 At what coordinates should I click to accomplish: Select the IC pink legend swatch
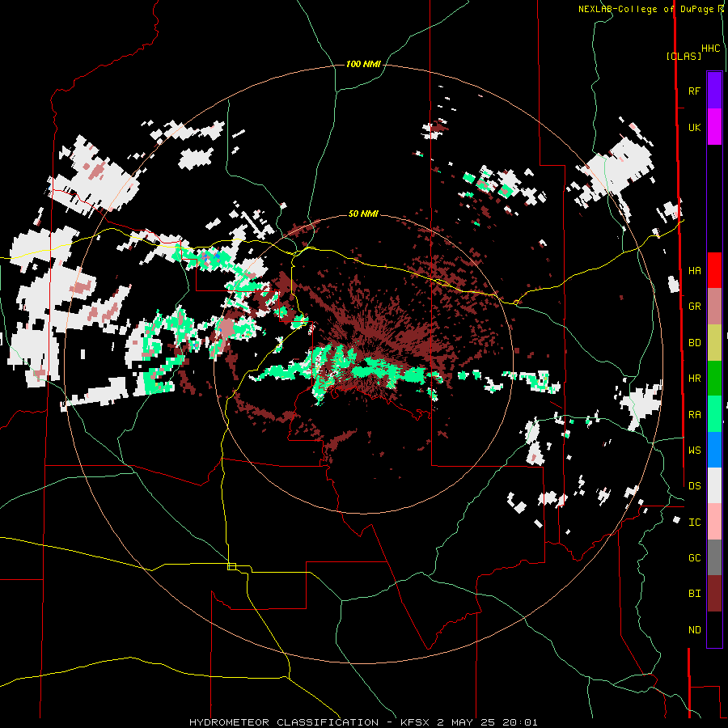click(x=714, y=522)
